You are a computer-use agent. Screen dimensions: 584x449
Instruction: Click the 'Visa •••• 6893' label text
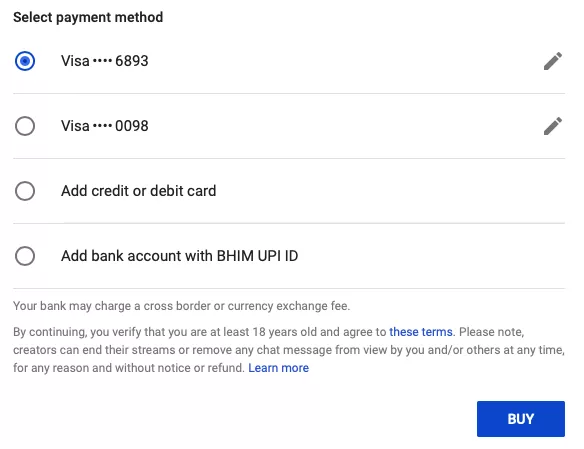point(105,61)
